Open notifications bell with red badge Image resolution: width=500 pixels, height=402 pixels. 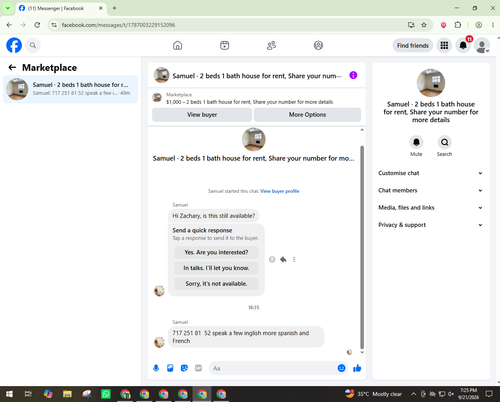coord(463,45)
